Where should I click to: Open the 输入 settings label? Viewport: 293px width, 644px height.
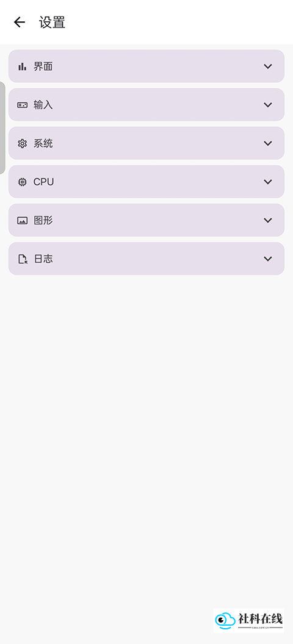coord(43,105)
